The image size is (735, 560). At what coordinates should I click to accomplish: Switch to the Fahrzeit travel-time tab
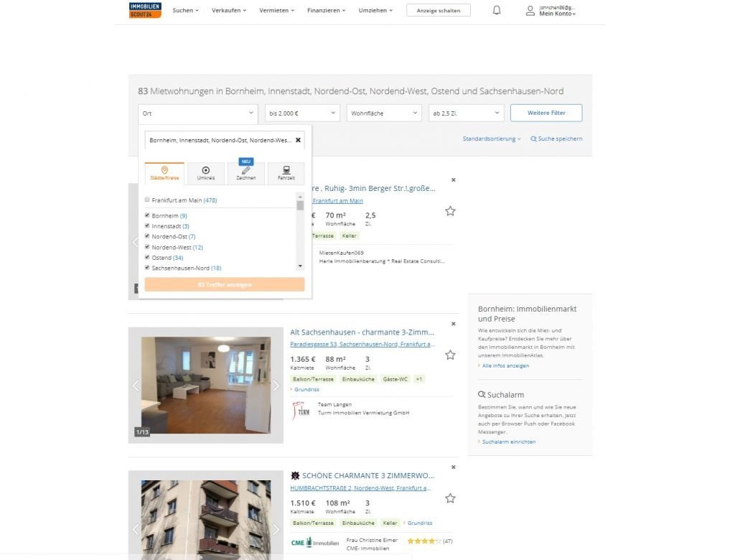286,173
